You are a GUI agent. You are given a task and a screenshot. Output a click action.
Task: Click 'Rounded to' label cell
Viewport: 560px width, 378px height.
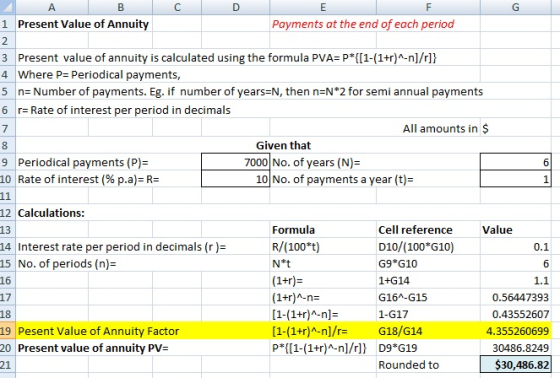[x=408, y=365]
